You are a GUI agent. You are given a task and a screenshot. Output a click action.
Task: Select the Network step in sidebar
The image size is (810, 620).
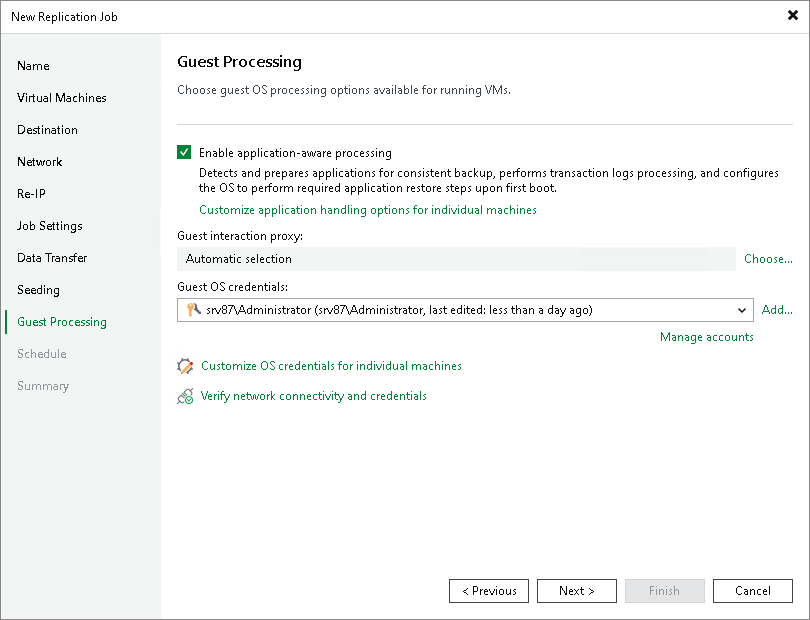[x=39, y=162]
